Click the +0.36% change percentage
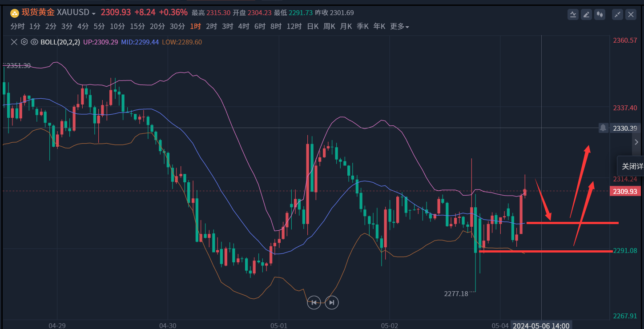The width and height of the screenshot is (644, 329). pos(173,12)
